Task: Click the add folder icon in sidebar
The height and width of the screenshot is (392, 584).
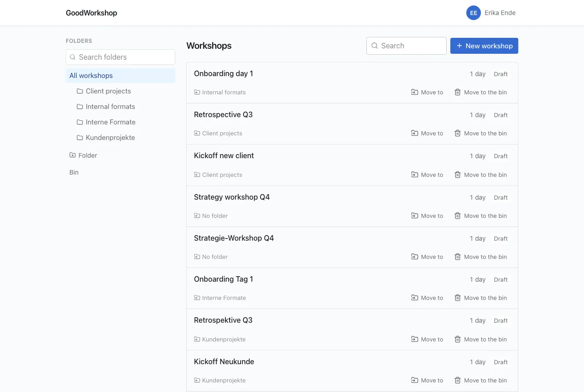Action: (73, 155)
